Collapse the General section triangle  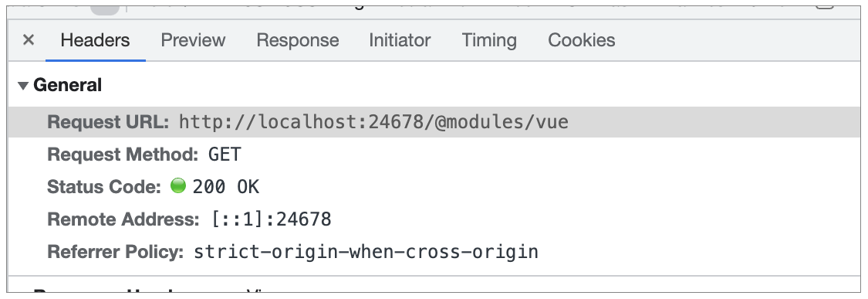[x=22, y=86]
